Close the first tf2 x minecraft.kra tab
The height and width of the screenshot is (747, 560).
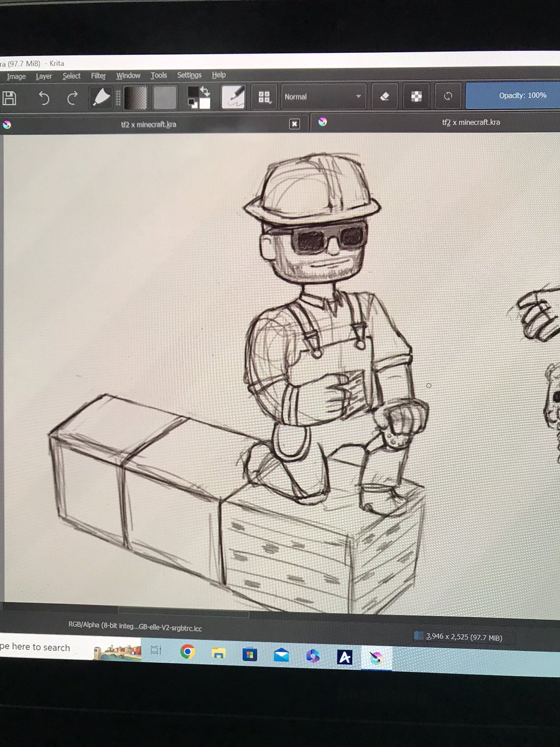[x=295, y=124]
